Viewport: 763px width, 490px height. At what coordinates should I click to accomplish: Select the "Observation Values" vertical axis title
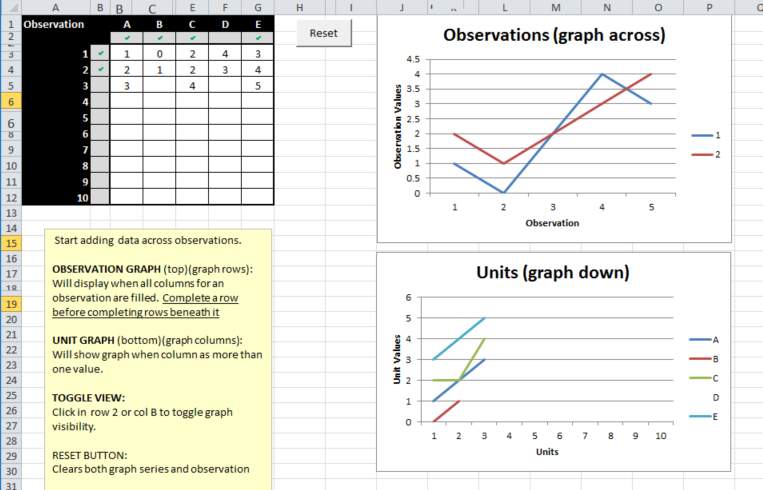point(398,125)
